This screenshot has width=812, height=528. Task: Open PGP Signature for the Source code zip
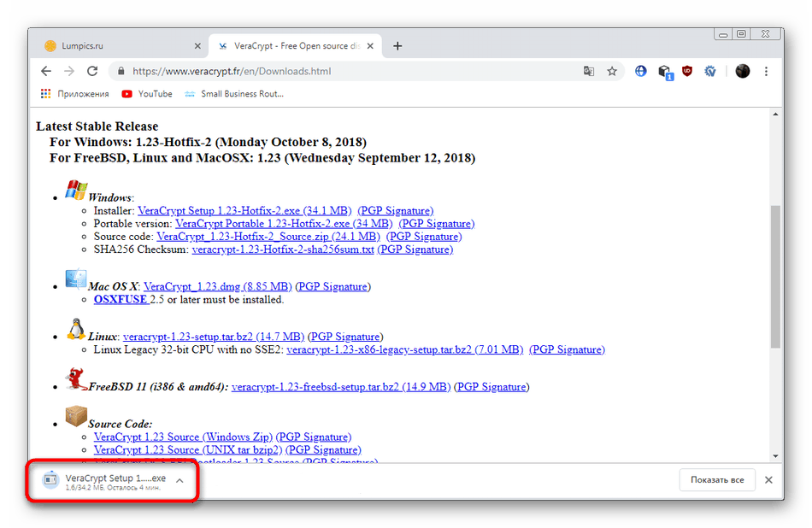point(424,237)
